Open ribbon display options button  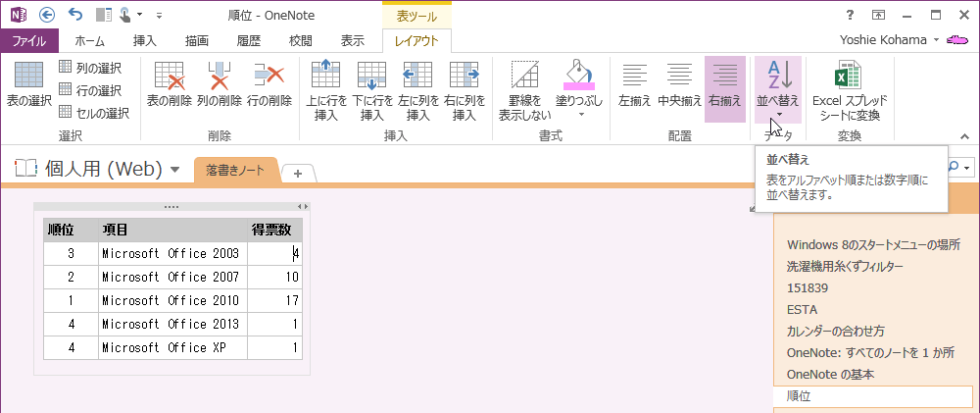[x=879, y=15]
